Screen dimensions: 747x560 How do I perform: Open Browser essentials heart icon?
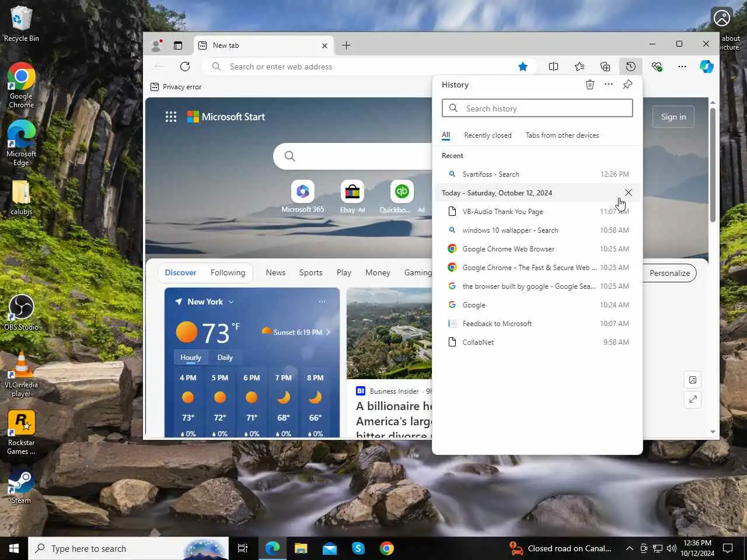(x=657, y=66)
